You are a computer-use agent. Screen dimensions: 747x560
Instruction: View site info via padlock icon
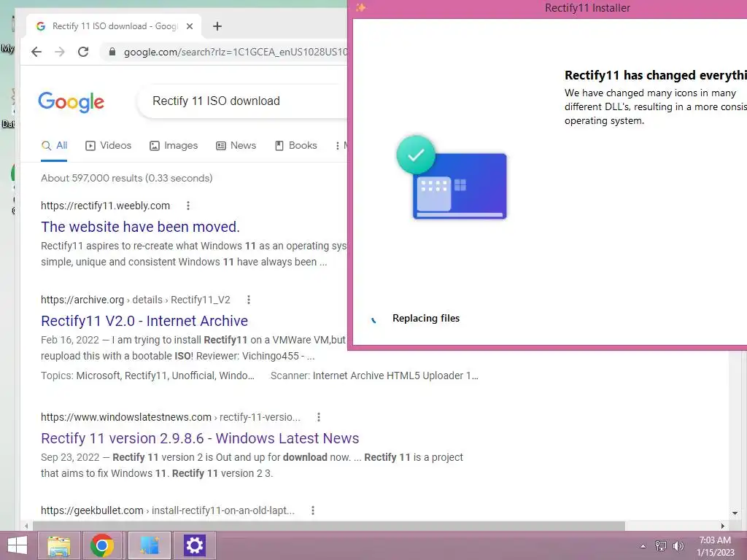pos(112,52)
